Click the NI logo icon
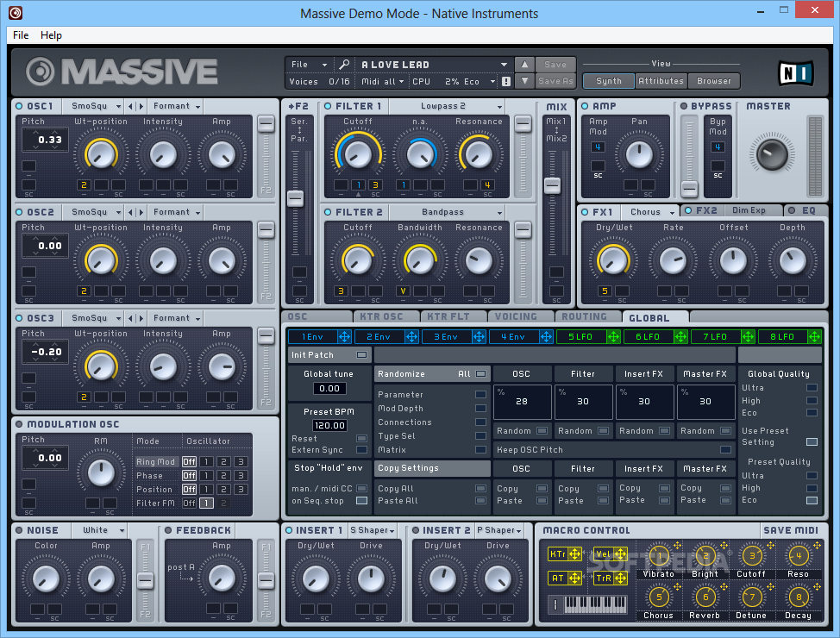The width and height of the screenshot is (840, 638). click(795, 73)
